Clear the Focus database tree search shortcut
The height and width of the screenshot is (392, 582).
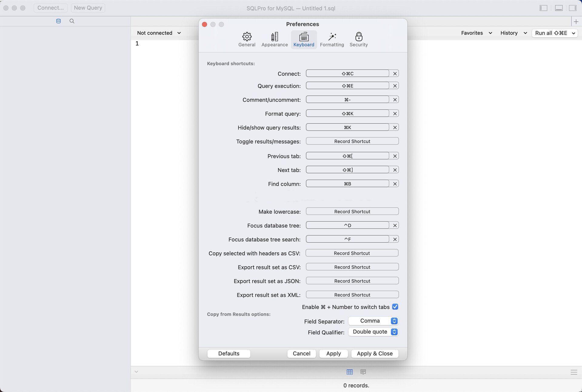tap(395, 239)
